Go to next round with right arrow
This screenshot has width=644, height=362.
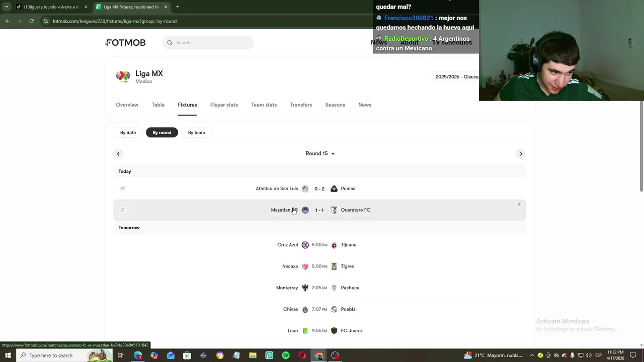click(x=521, y=154)
